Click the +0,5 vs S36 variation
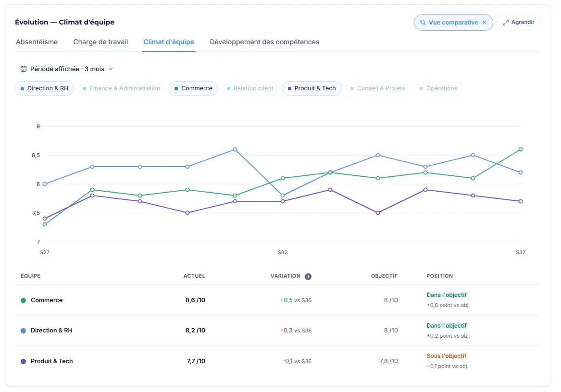The image size is (561, 392). (x=296, y=300)
